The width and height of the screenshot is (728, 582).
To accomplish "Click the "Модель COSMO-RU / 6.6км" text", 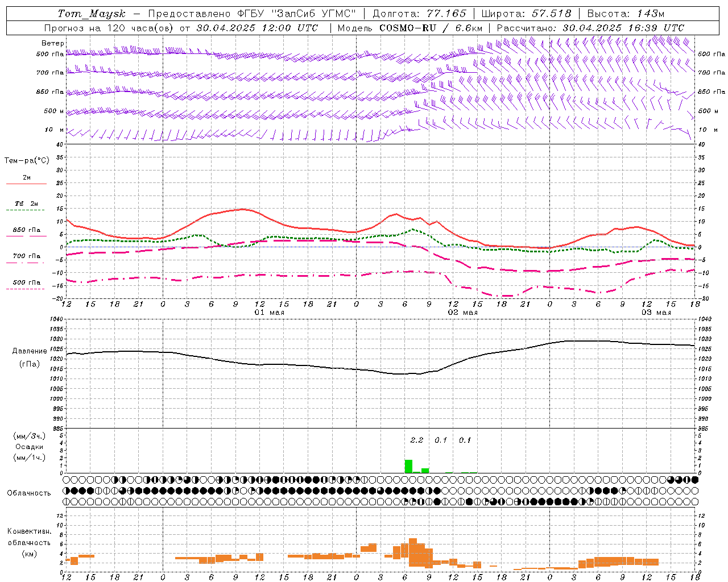I will click(410, 28).
